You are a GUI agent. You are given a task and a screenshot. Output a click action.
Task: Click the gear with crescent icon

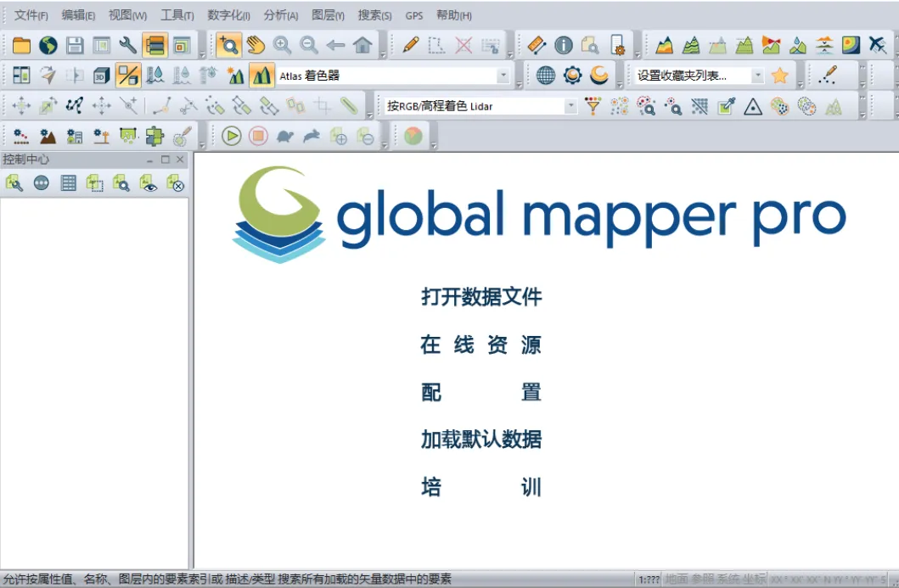(x=572, y=76)
